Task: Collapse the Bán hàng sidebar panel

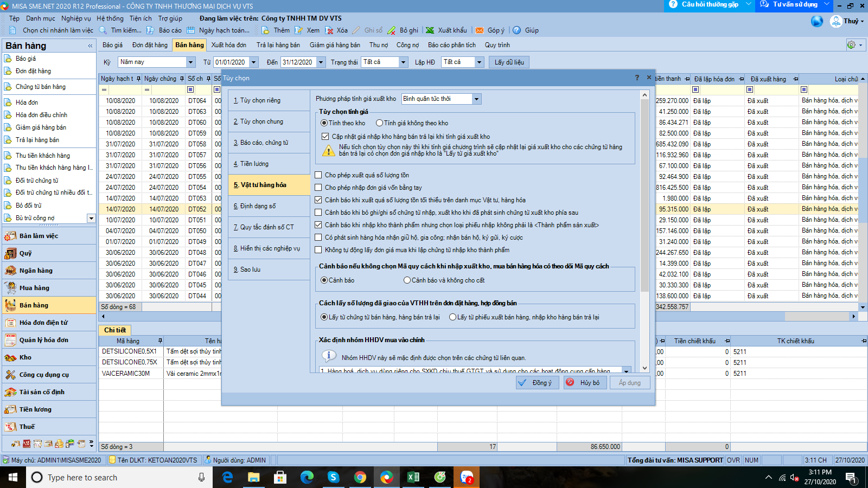Action: pyautogui.click(x=90, y=46)
